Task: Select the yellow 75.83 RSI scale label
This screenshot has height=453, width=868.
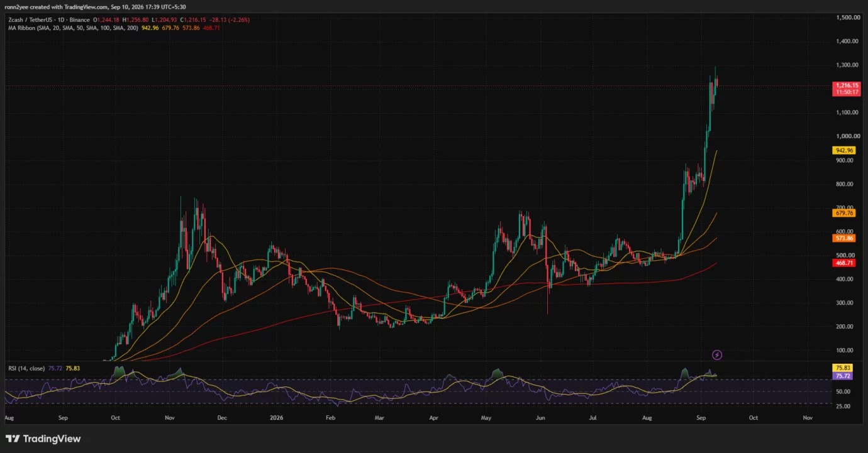Action: coord(843,368)
